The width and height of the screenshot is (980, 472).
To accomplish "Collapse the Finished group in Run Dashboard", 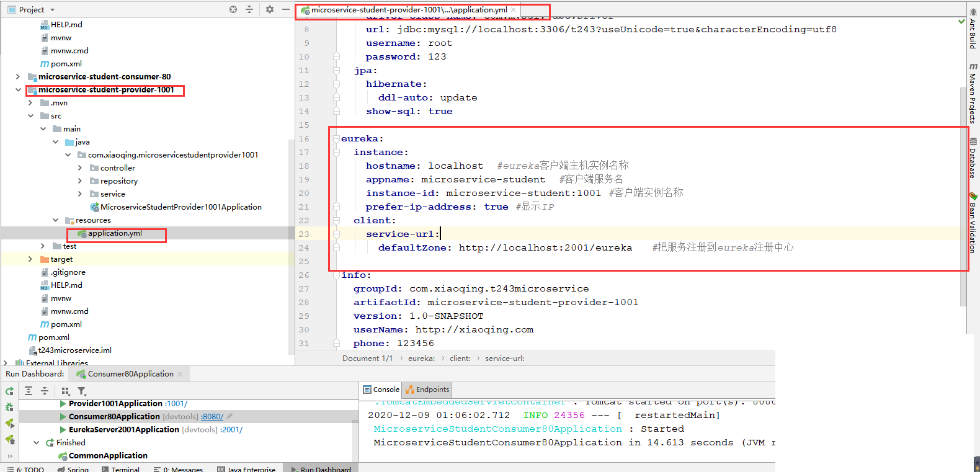I will (x=37, y=443).
